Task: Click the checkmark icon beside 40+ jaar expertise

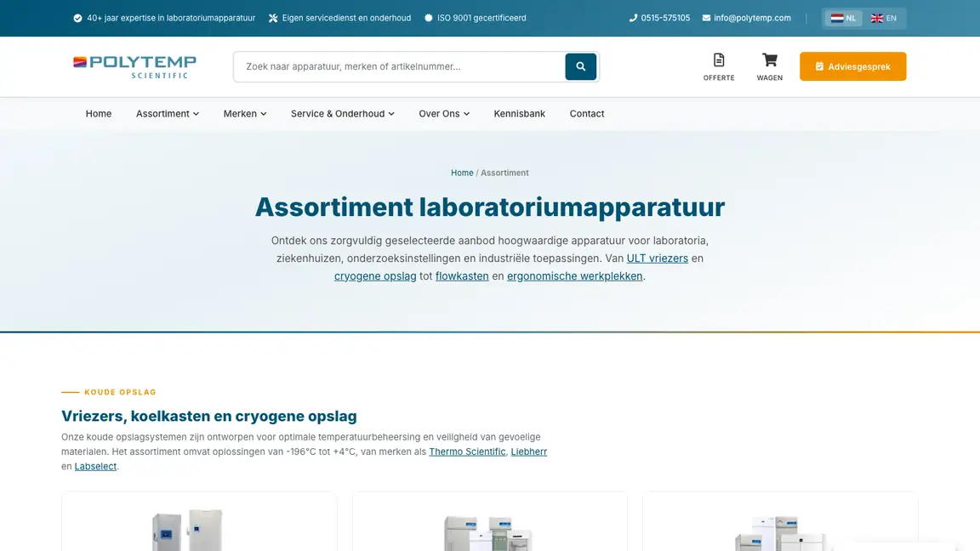Action: [x=77, y=18]
